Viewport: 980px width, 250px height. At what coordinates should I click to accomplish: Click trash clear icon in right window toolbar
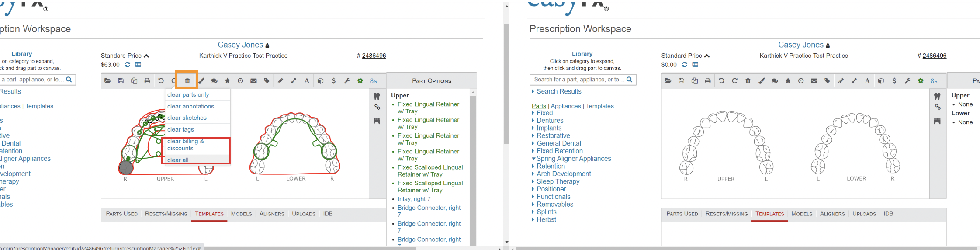(748, 81)
